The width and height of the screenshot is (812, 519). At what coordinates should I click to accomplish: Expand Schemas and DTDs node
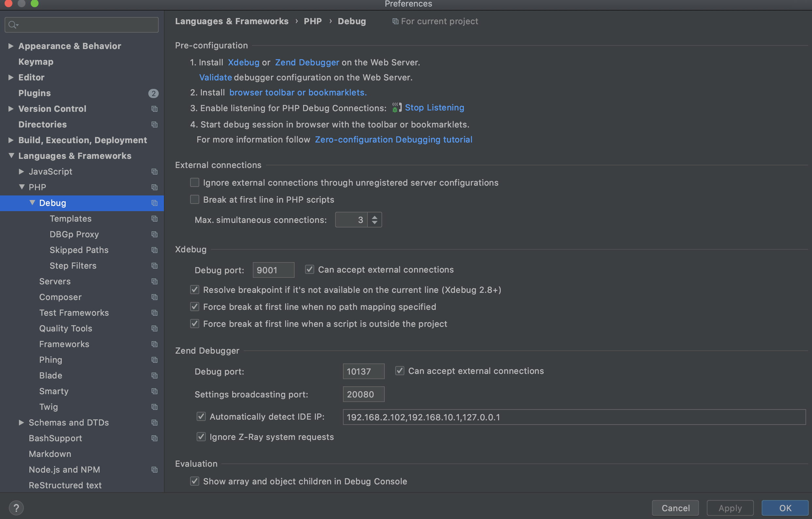21,423
